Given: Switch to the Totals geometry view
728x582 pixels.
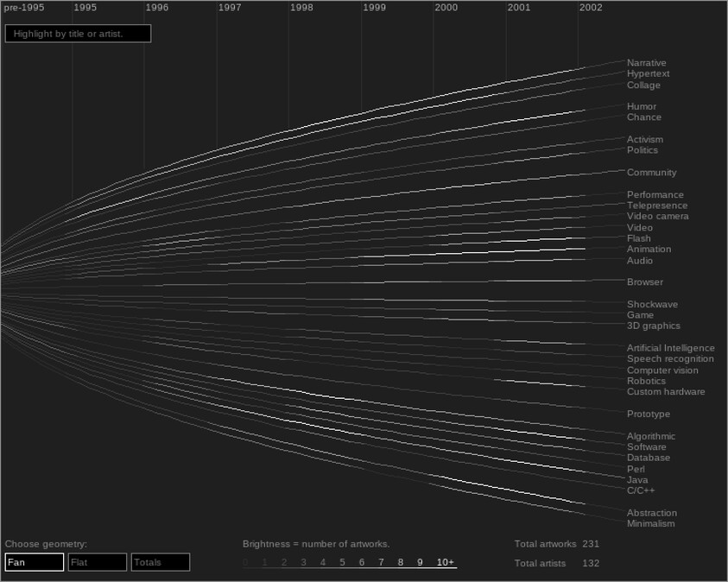Looking at the screenshot, I should point(160,562).
